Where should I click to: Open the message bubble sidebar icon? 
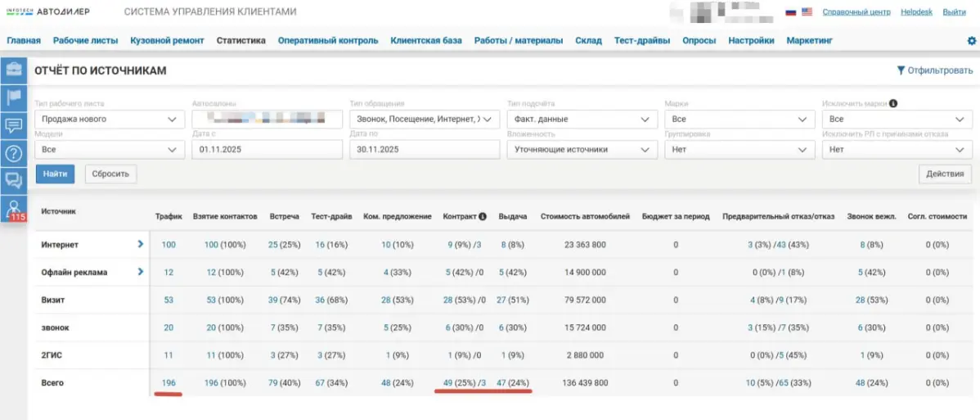tap(13, 126)
